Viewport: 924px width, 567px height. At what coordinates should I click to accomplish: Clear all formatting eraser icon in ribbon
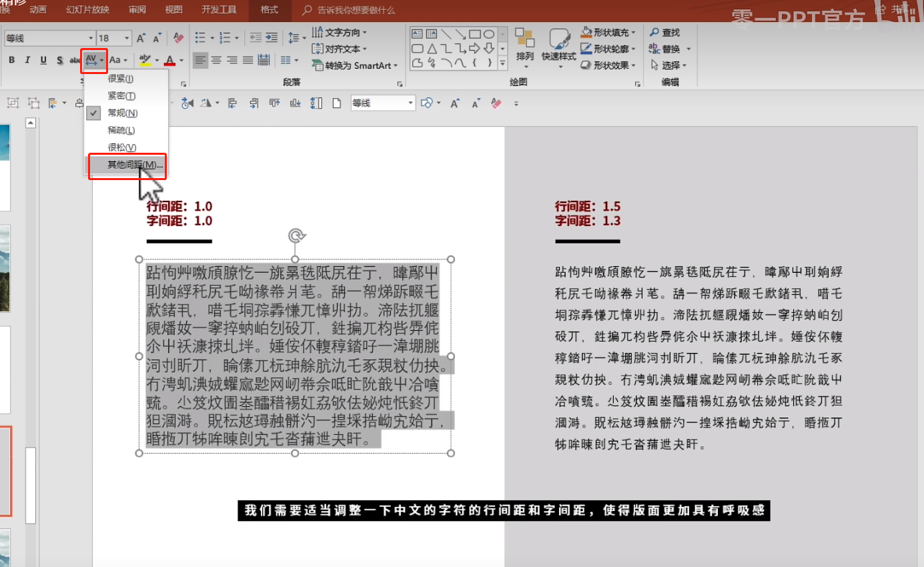pyautogui.click(x=178, y=38)
